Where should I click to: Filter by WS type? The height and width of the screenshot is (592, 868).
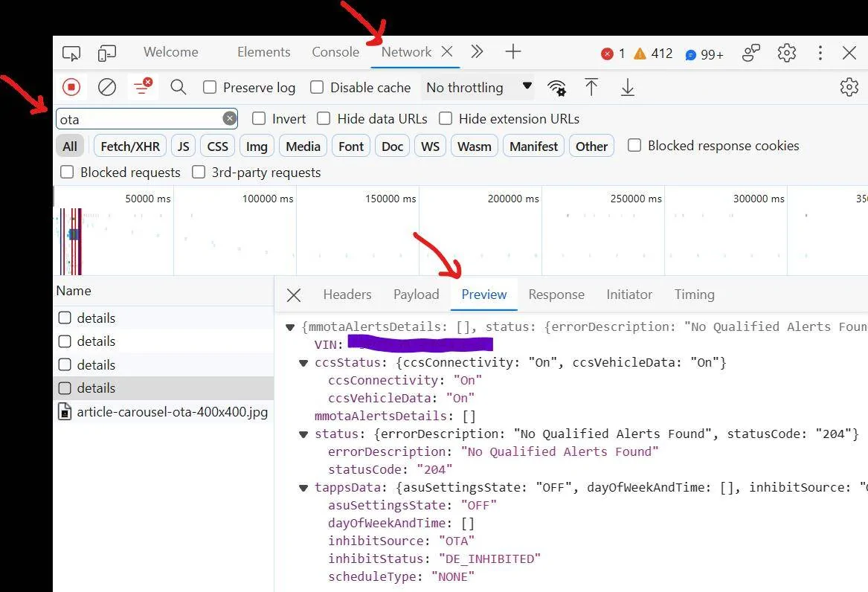(430, 146)
